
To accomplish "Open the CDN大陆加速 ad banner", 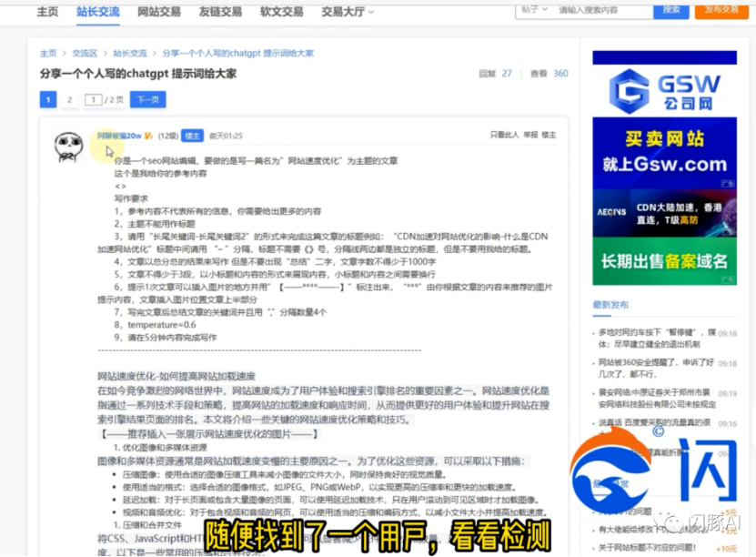I will 664,213.
